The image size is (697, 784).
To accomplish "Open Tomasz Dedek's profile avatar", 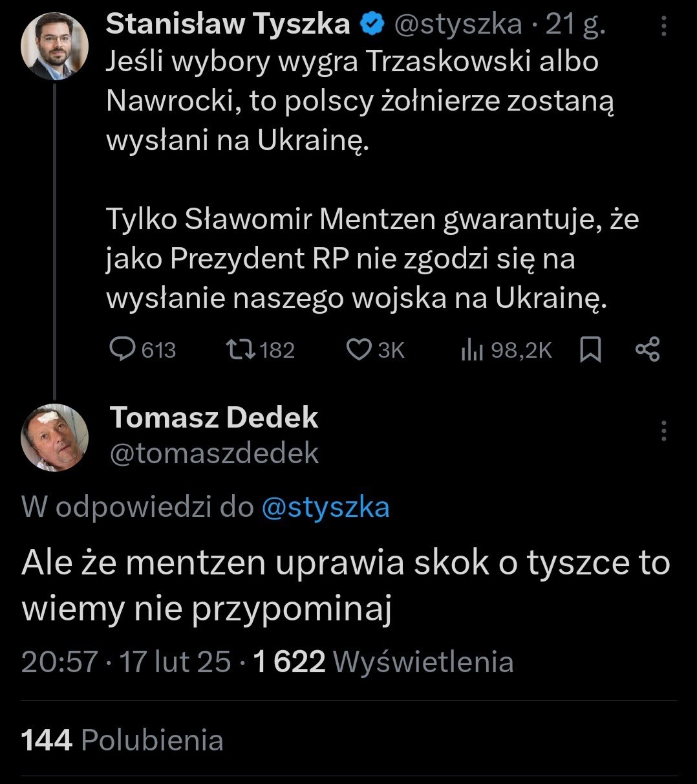I will click(x=54, y=437).
